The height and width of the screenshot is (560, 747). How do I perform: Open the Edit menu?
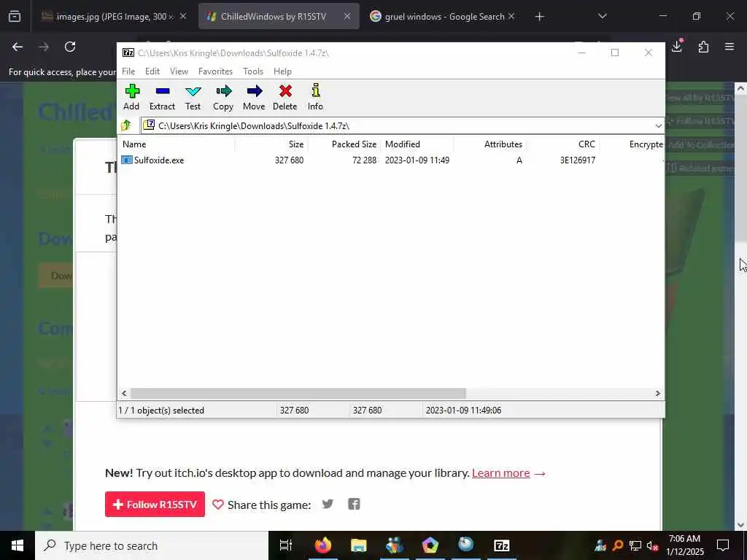point(152,71)
